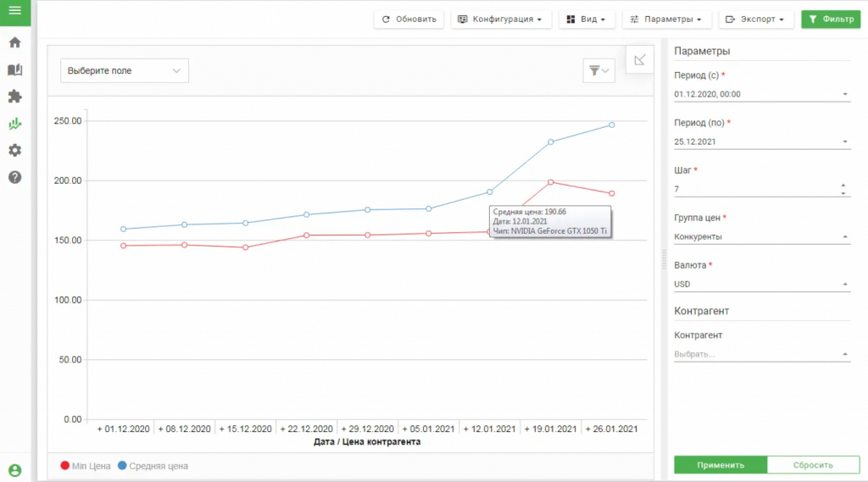The width and height of the screenshot is (868, 482).
Task: Click the Применить button
Action: 721,465
